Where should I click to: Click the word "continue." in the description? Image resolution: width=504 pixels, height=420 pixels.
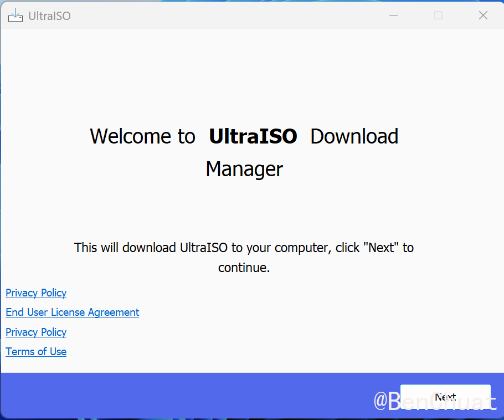244,268
